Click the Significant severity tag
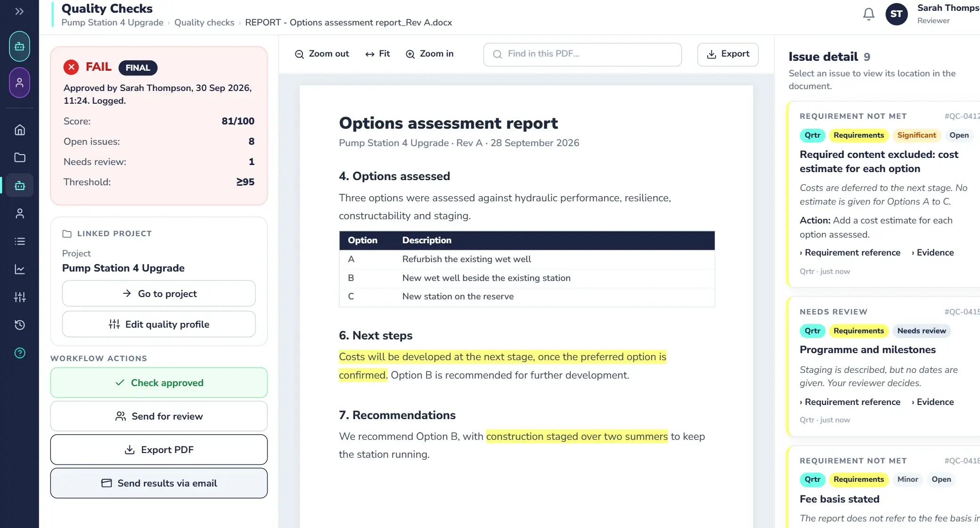The width and height of the screenshot is (980, 528). pos(916,135)
